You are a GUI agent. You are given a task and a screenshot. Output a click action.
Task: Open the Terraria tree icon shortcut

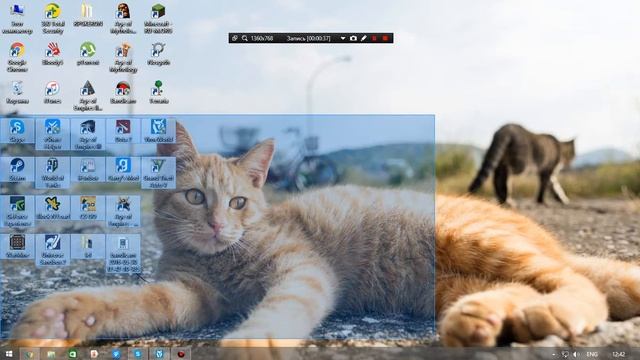click(x=158, y=93)
